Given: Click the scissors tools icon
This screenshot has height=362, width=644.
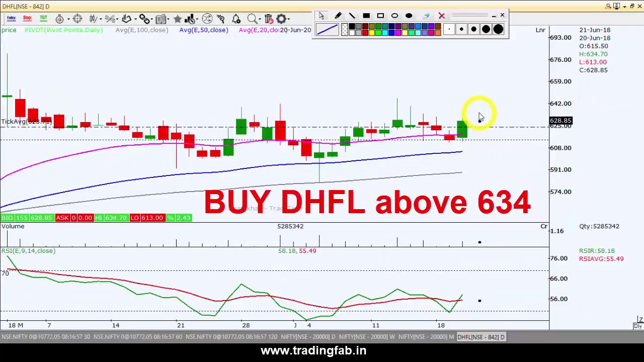Looking at the screenshot, I should point(110,19).
